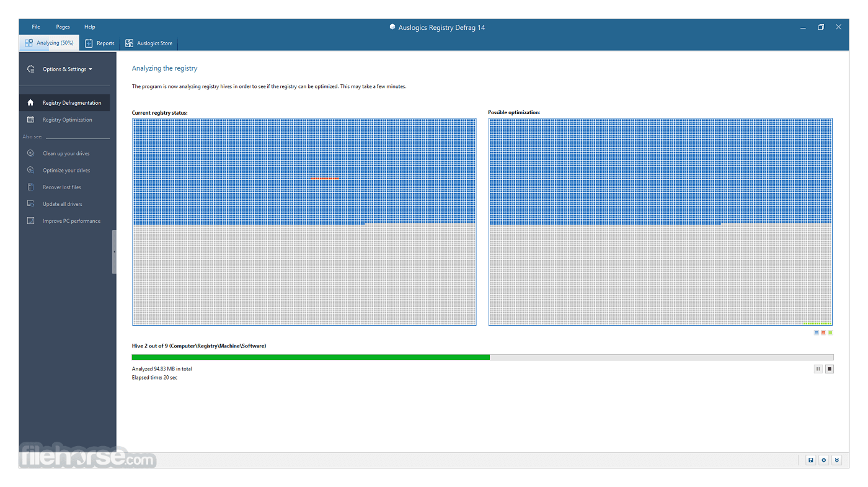
Task: Open settings via bottom-bar gear icon
Action: 823,460
